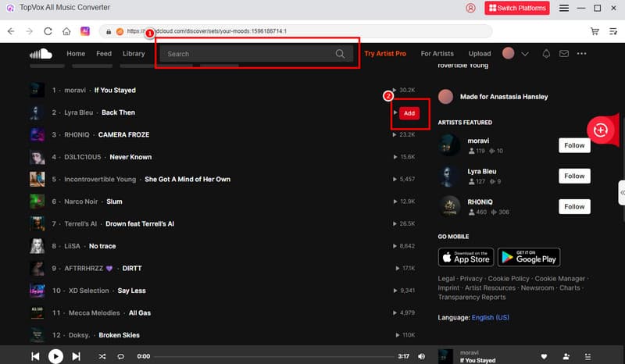
Task: Like the current track with heart icon
Action: click(544, 357)
